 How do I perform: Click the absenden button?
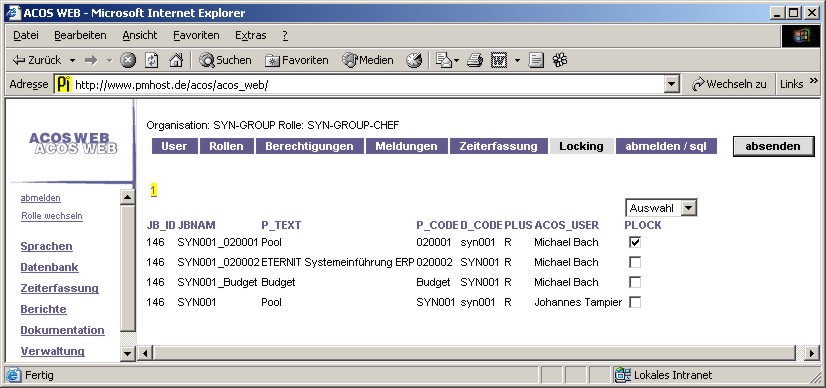[x=773, y=146]
